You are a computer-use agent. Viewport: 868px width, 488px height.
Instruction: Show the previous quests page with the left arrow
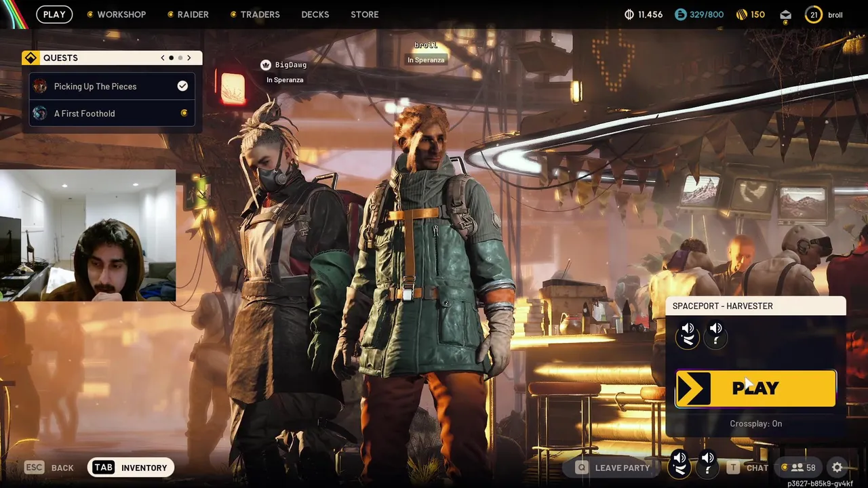point(163,58)
